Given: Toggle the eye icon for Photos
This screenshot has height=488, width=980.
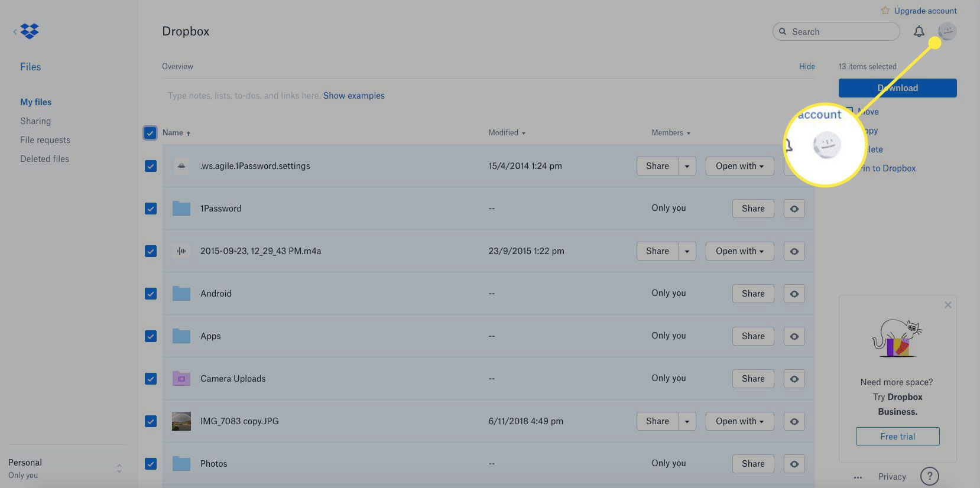Looking at the screenshot, I should pyautogui.click(x=794, y=464).
